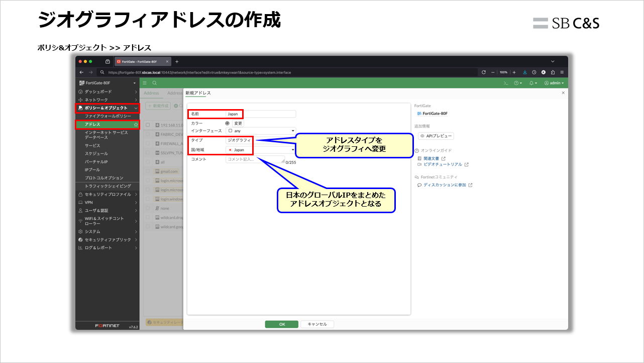Image resolution: width=644 pixels, height=363 pixels.
Task: Zoom in with browser plus button
Action: pyautogui.click(x=514, y=72)
